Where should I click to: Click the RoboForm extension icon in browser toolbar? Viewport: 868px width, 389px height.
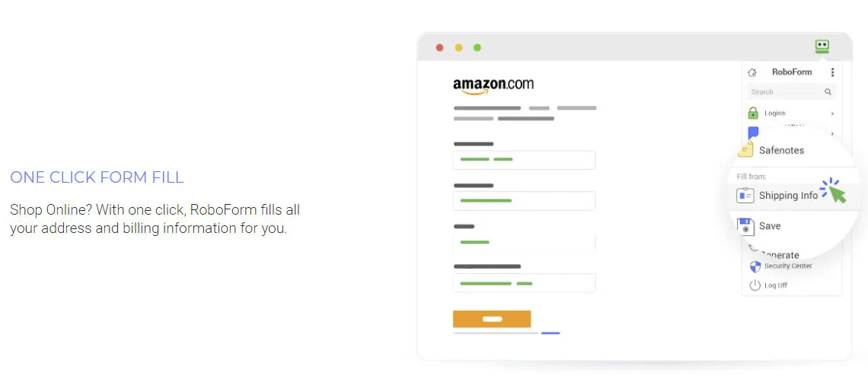(x=822, y=46)
